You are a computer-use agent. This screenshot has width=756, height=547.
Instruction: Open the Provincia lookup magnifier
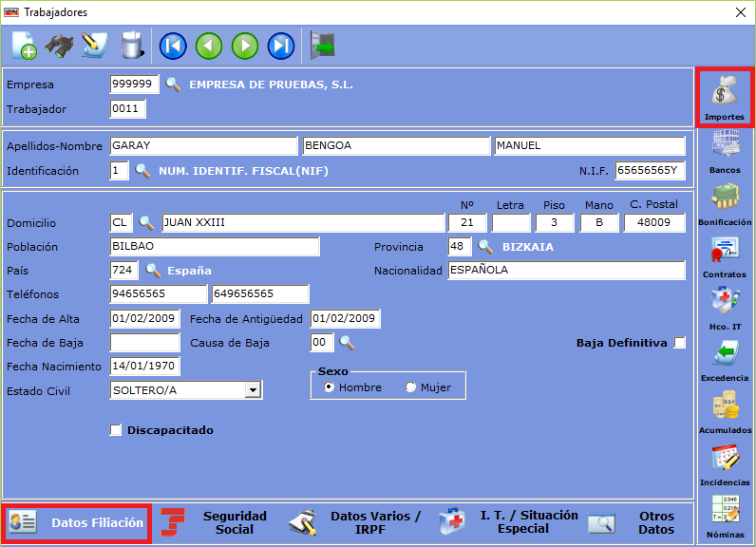pyautogui.click(x=485, y=247)
